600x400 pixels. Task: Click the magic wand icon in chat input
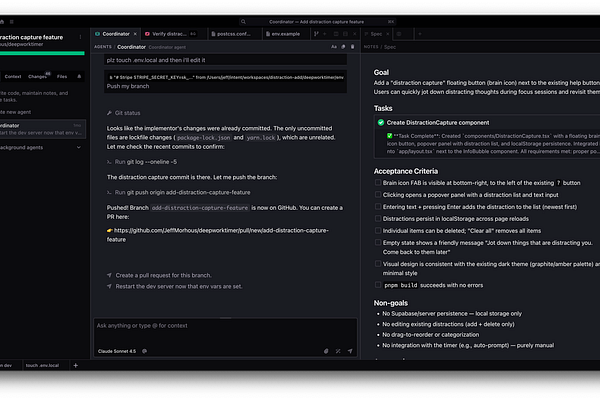338,351
